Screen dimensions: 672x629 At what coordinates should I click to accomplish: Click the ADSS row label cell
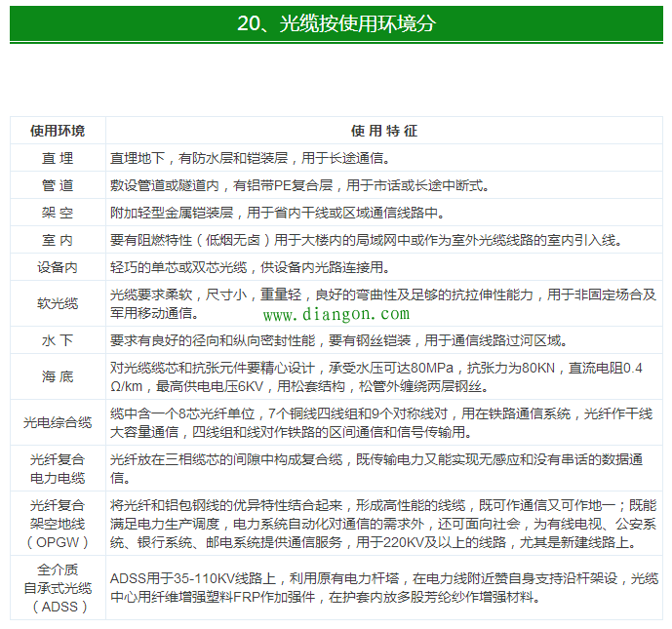[x=57, y=587]
